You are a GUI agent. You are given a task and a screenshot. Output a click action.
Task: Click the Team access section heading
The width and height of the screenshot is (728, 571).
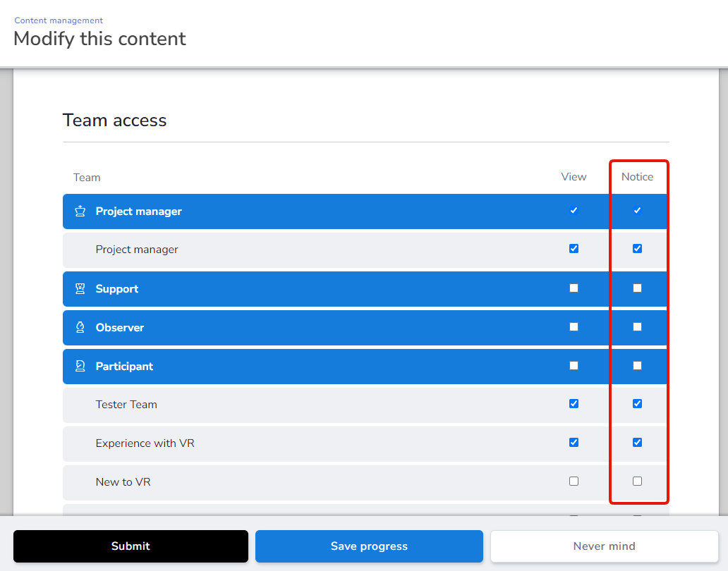pos(115,120)
